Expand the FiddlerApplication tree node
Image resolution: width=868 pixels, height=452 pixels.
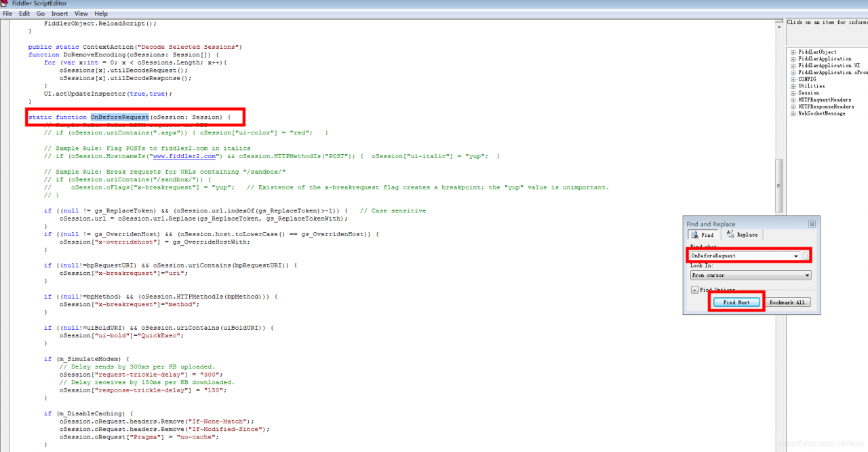[x=793, y=59]
